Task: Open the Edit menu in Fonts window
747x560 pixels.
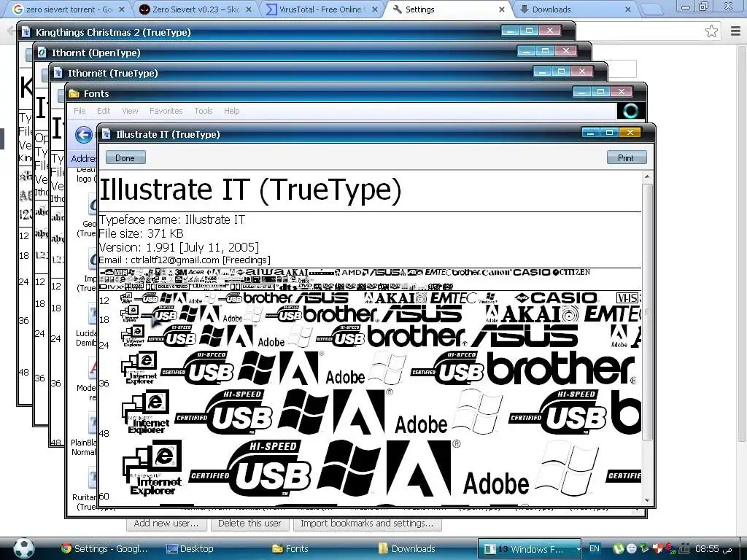Action: [104, 111]
